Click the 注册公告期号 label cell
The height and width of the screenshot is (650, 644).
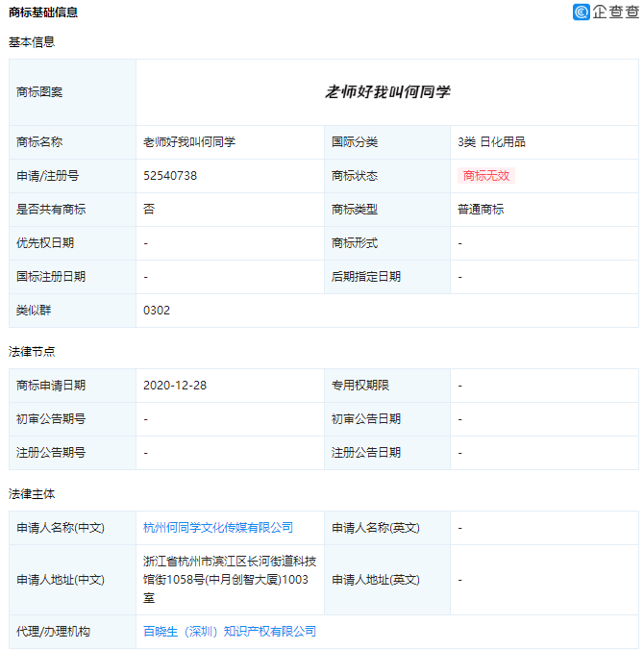pos(72,453)
